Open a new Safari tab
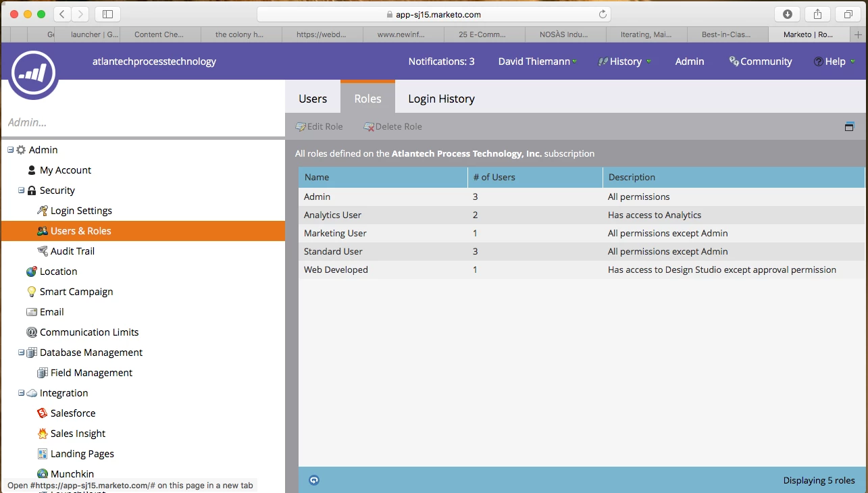The height and width of the screenshot is (493, 868). tap(859, 34)
